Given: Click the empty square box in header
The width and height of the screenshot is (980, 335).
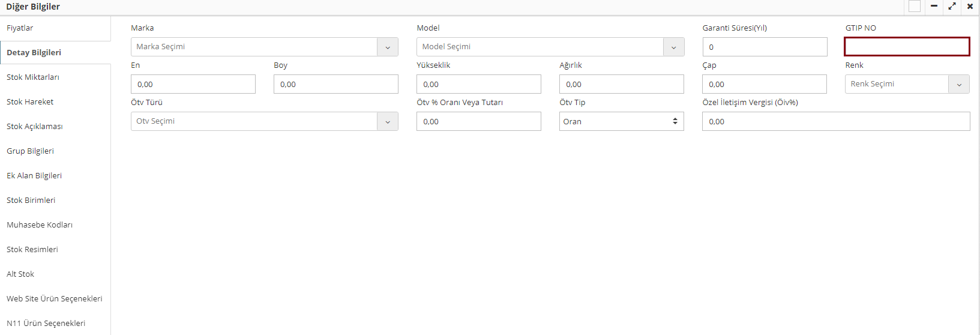Looking at the screenshot, I should pyautogui.click(x=915, y=6).
